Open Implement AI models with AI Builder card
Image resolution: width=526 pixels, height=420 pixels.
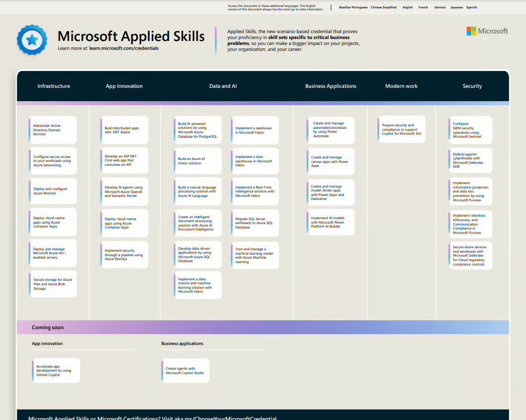[x=331, y=222]
